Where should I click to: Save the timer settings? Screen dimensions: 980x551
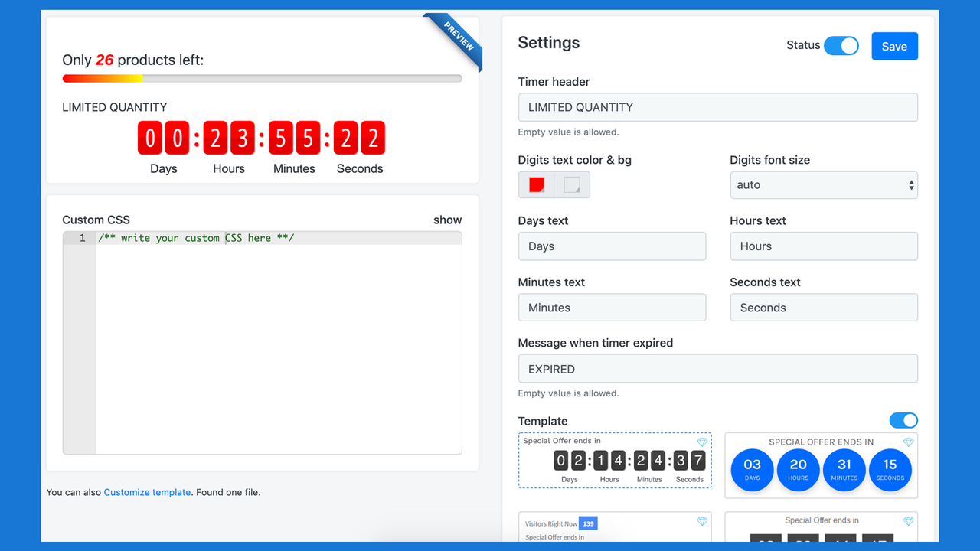pyautogui.click(x=894, y=46)
